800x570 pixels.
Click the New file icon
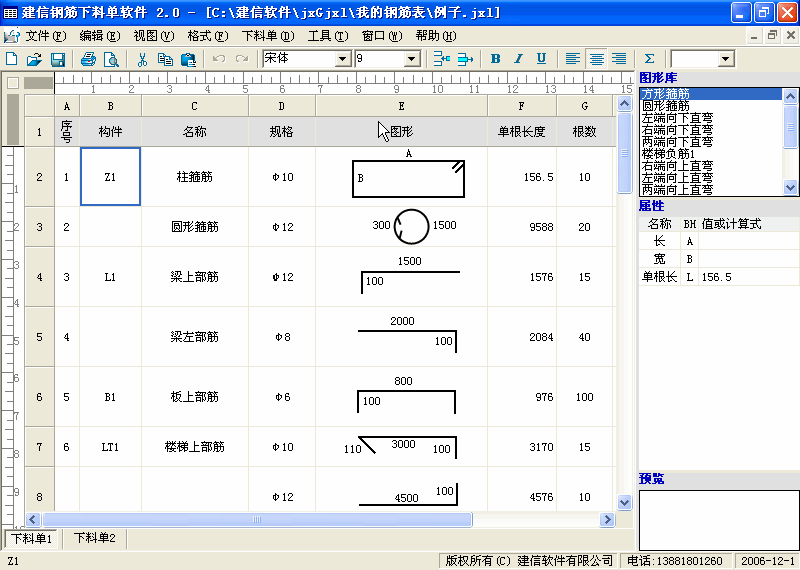(x=12, y=59)
